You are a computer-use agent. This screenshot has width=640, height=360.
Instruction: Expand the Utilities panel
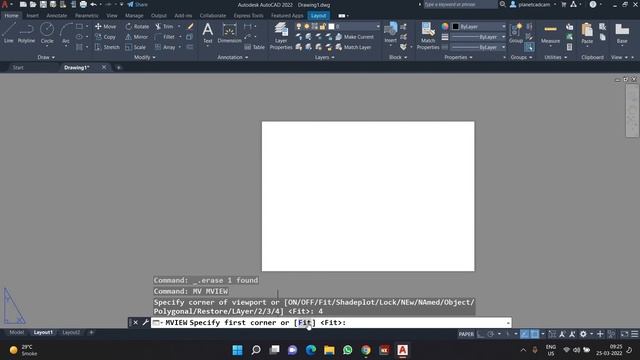[x=556, y=58]
